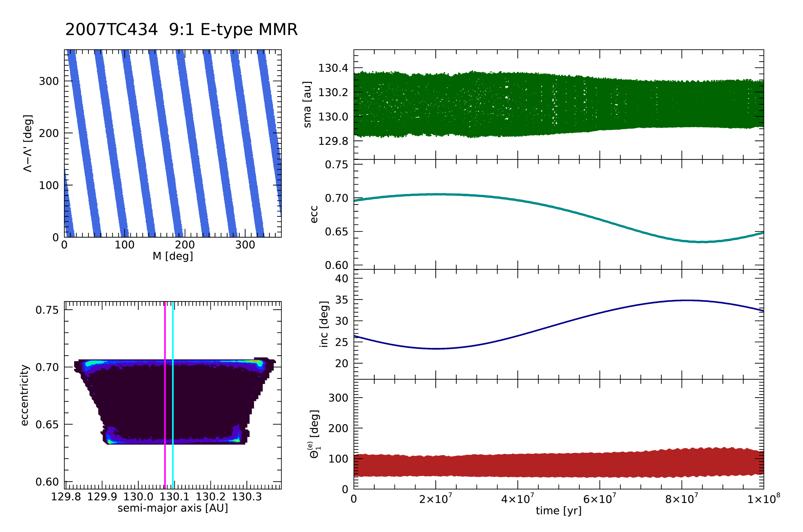Click the 'sma [au]' axis label
This screenshot has width=803, height=532.
click(307, 105)
